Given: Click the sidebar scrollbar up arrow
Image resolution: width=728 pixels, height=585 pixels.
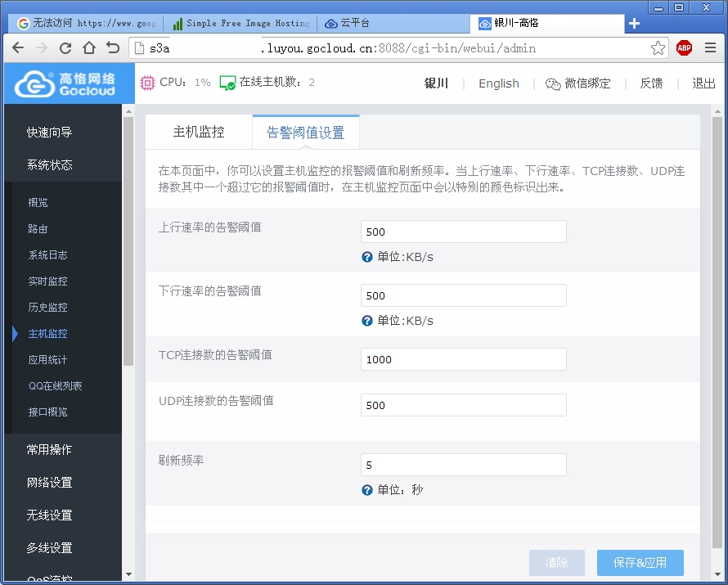Looking at the screenshot, I should pyautogui.click(x=128, y=111).
